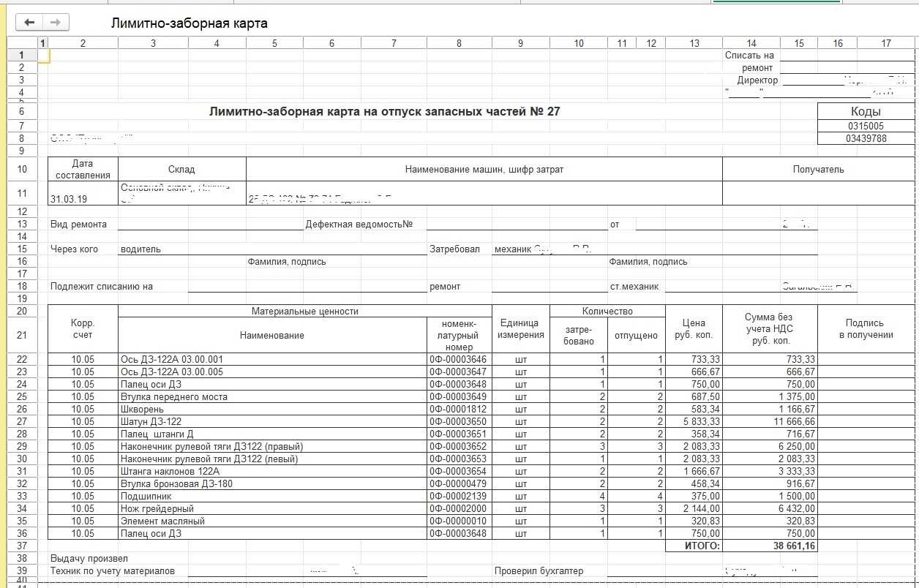Click the 'Вид ремонта' label
Screen dimensions: 919x588
click(x=79, y=225)
